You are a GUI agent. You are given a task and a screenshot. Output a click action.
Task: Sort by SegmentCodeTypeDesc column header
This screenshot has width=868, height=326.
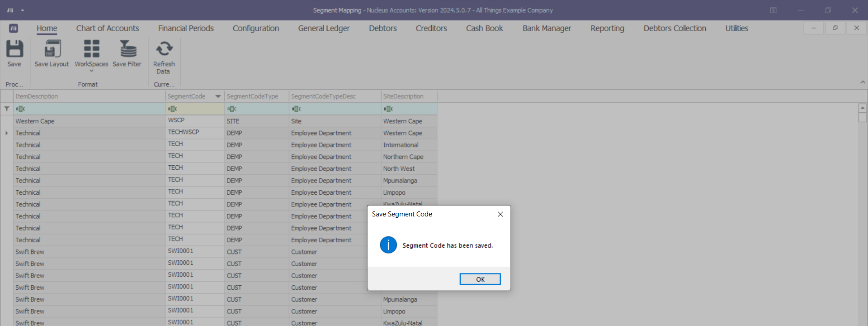[x=335, y=96]
